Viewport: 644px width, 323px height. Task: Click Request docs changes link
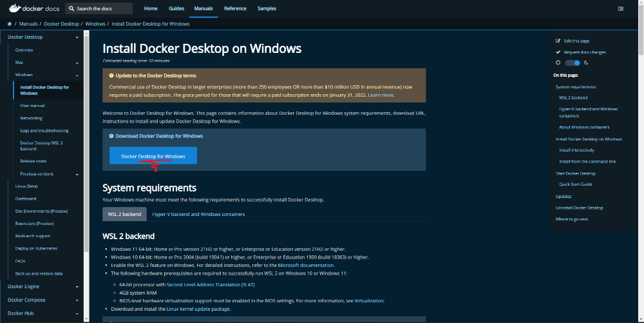coord(585,52)
